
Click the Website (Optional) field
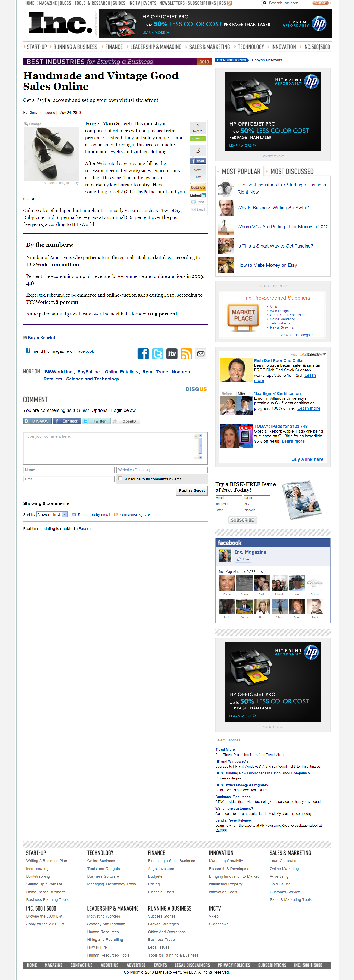[162, 470]
